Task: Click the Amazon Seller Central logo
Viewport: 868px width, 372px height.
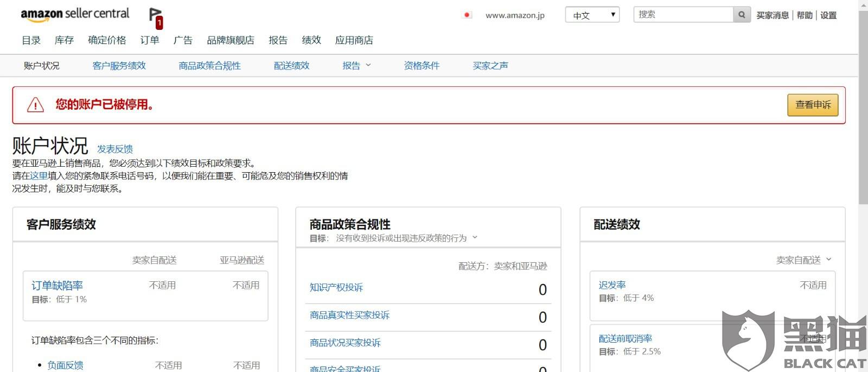Action: (75, 15)
